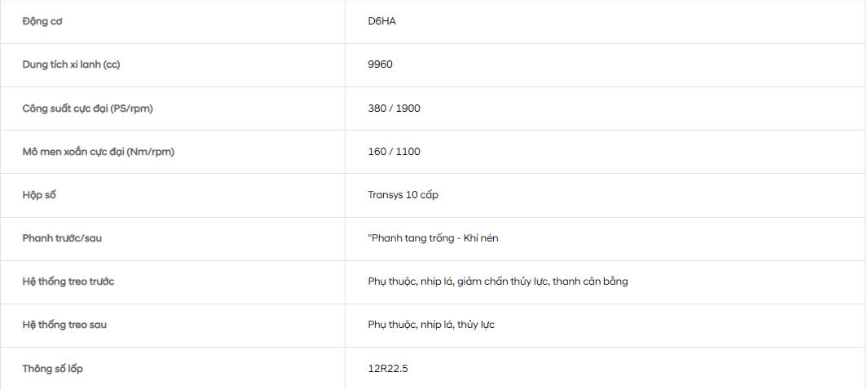868x390 pixels.
Task: Click 'Mô men xoắn cực đại (Nm/rpm)' label
Action: pyautogui.click(x=98, y=152)
